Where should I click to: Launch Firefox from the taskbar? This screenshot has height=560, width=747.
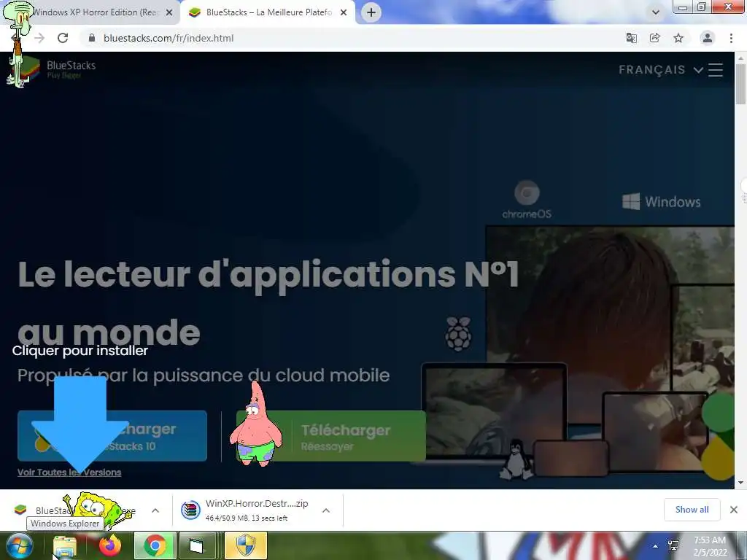click(110, 545)
